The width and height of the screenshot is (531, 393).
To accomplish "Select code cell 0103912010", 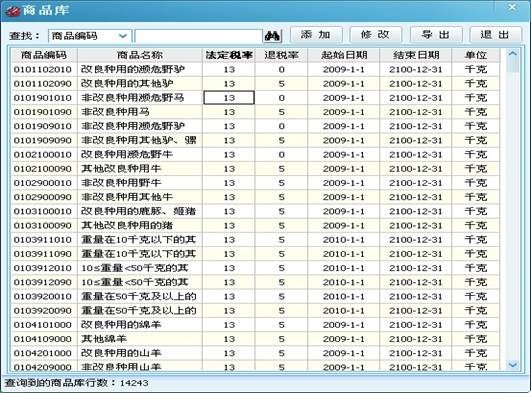I will [x=43, y=268].
